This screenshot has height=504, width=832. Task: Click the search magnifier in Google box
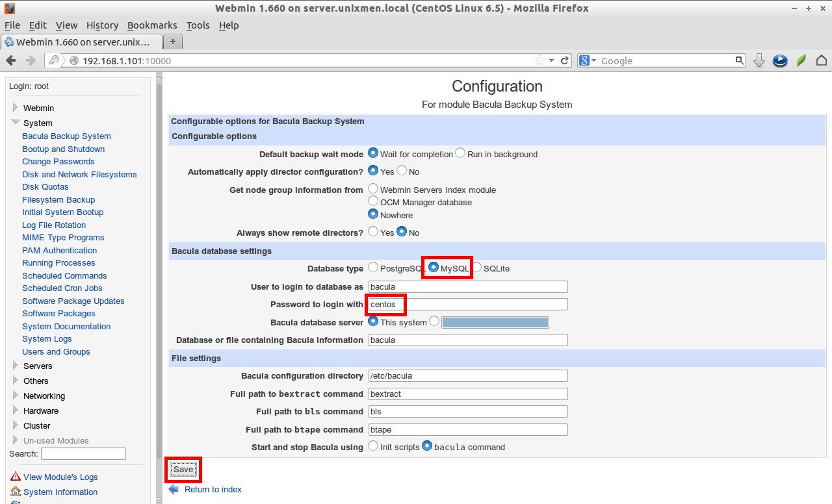pyautogui.click(x=739, y=60)
